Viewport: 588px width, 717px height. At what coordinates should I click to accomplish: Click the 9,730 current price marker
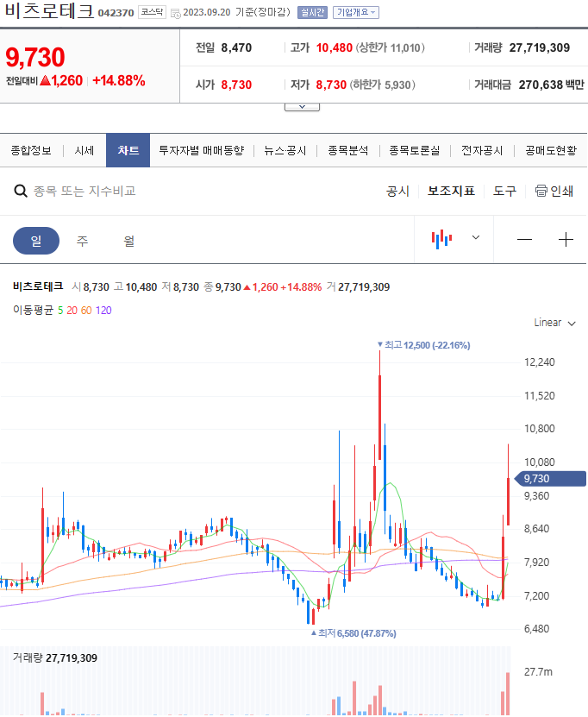(550, 479)
